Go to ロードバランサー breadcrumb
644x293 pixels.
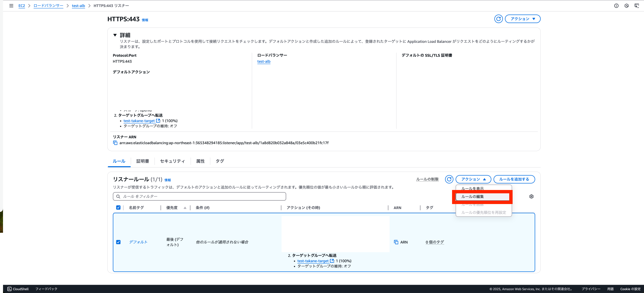[x=48, y=6]
